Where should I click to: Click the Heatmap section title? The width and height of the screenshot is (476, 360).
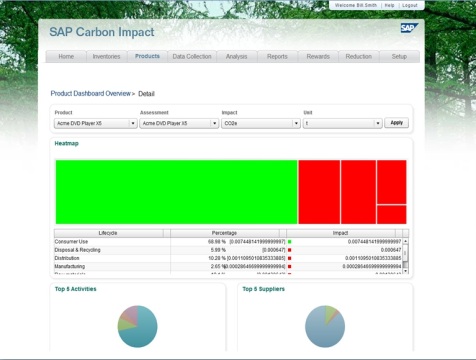click(67, 143)
